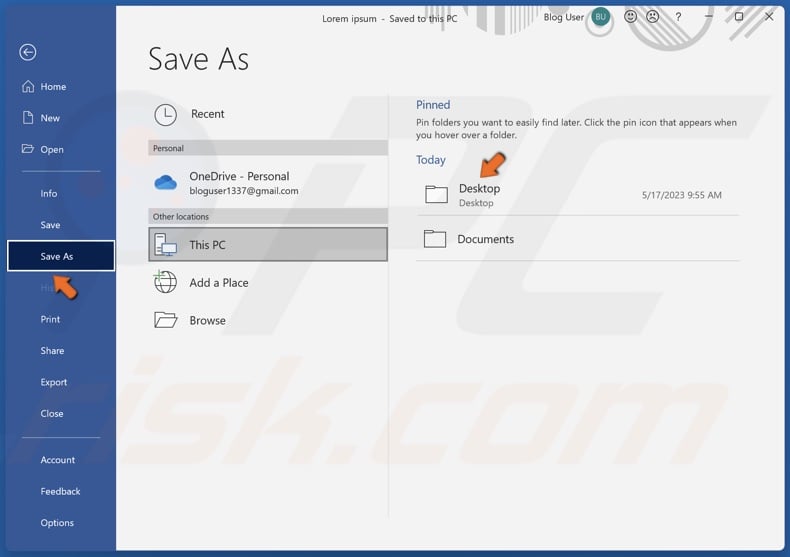Click the Add a Place globe icon
Viewport: 790px width, 557px height.
coord(165,282)
